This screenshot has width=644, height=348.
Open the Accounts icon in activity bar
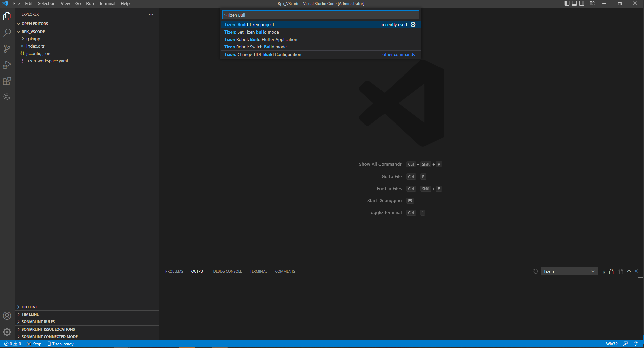[x=7, y=316]
